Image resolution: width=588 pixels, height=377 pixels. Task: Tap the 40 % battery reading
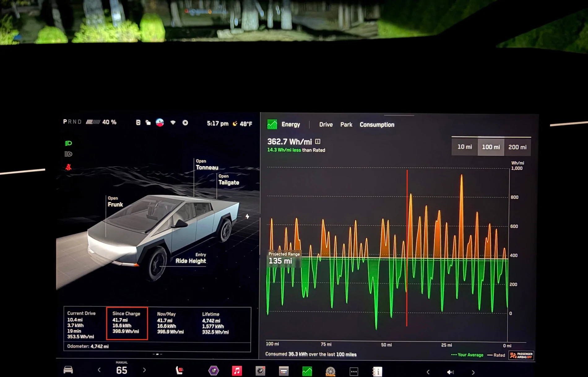[x=110, y=122]
